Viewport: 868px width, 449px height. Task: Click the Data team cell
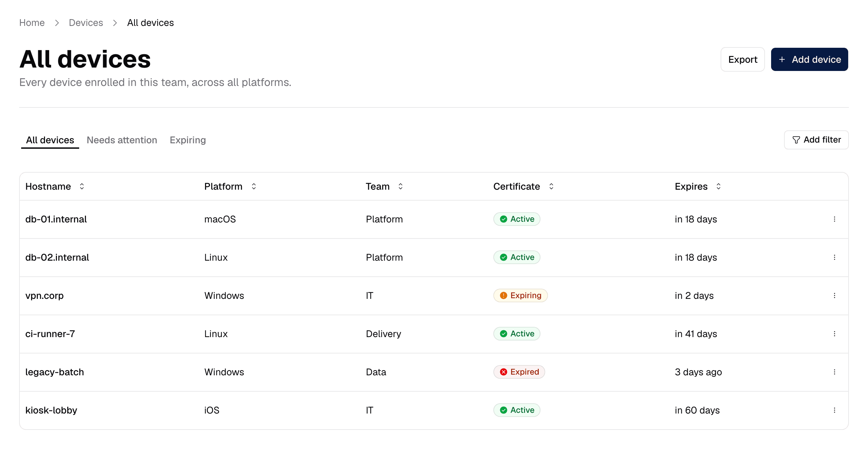pyautogui.click(x=376, y=372)
